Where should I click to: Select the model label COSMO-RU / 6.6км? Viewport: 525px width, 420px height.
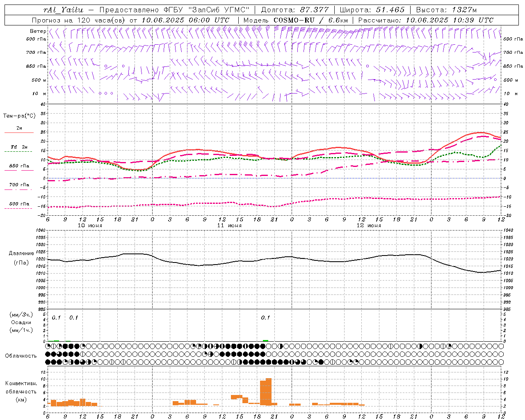[311, 20]
